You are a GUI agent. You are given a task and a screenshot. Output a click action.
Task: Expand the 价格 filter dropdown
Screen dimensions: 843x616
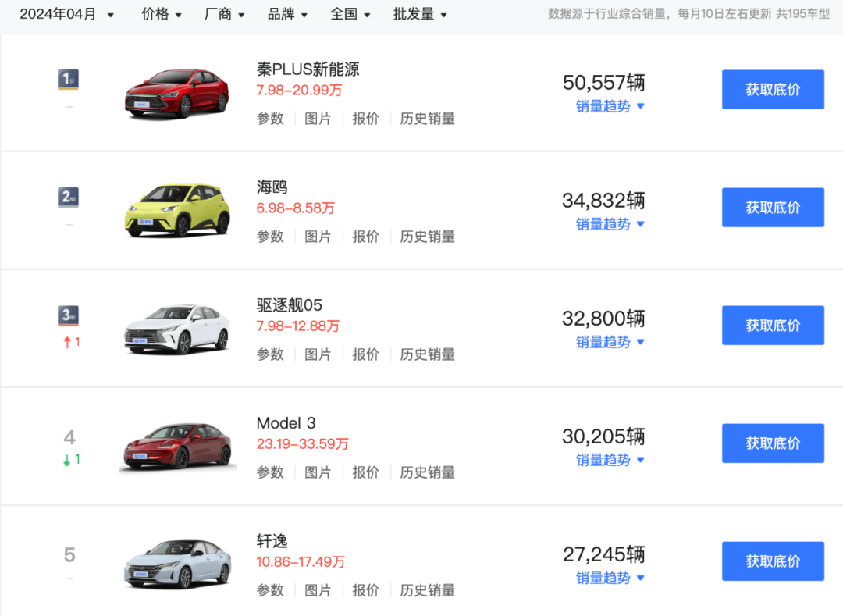162,15
